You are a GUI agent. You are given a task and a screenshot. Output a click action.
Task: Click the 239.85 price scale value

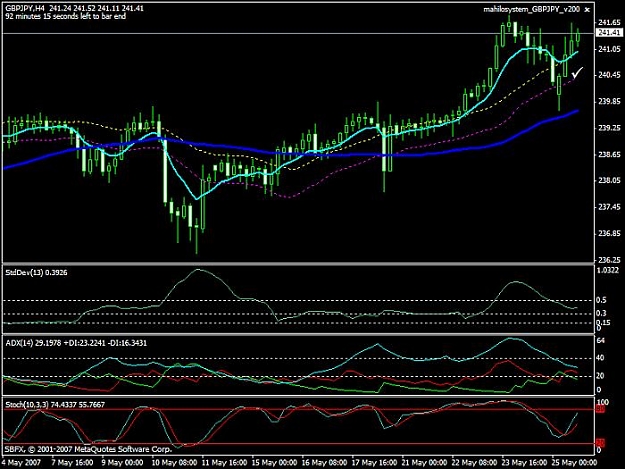(x=609, y=101)
